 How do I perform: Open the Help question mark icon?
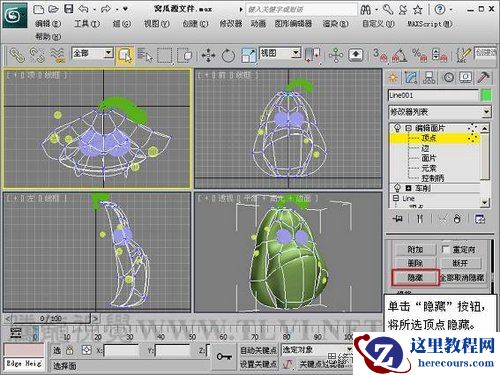[440, 10]
